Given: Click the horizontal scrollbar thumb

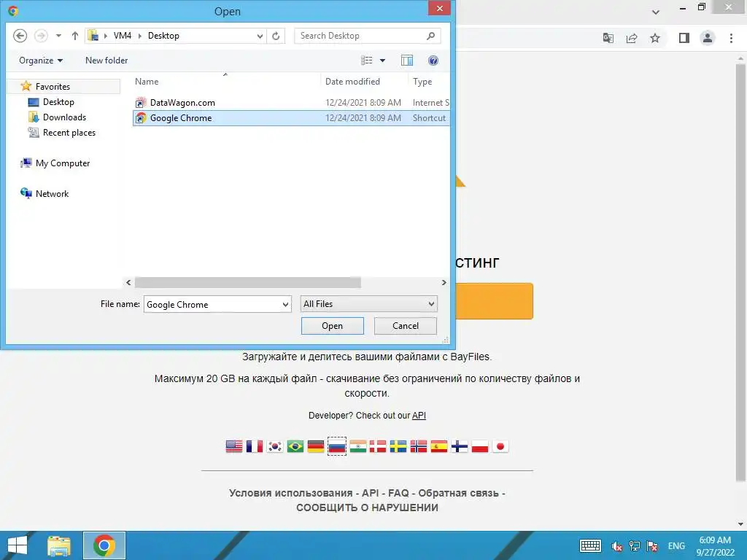Looking at the screenshot, I should point(248,282).
